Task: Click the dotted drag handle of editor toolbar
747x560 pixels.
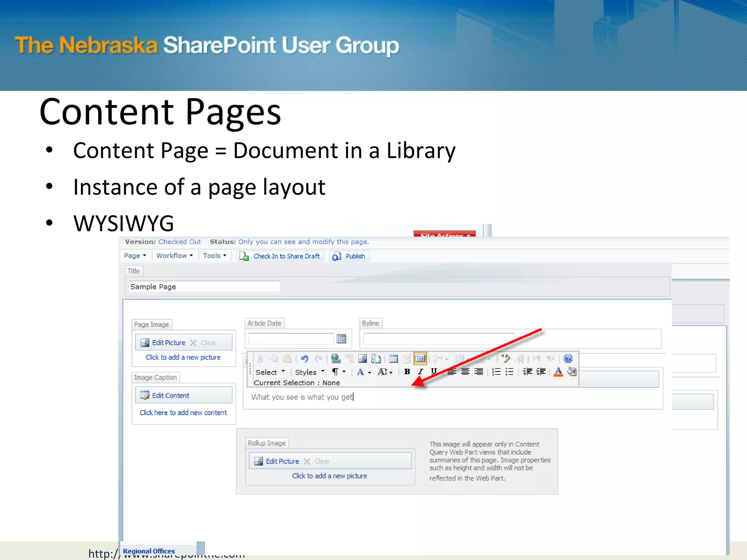Action: [x=250, y=369]
